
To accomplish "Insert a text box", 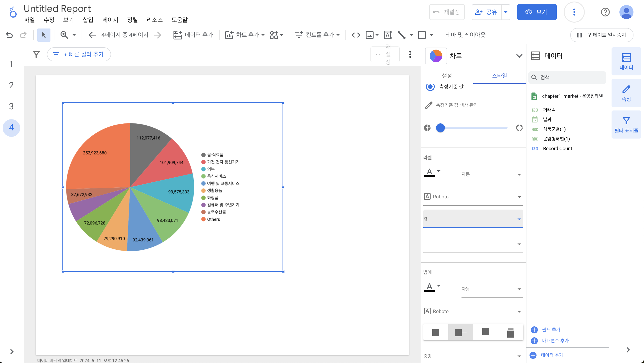I will [387, 35].
